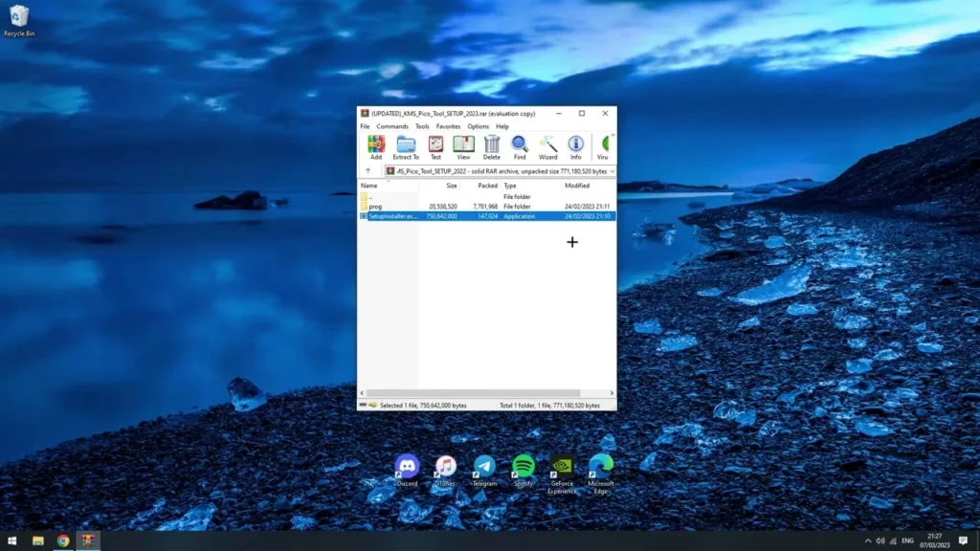The width and height of the screenshot is (980, 551).
Task: Open the Favorites menu
Action: [448, 126]
